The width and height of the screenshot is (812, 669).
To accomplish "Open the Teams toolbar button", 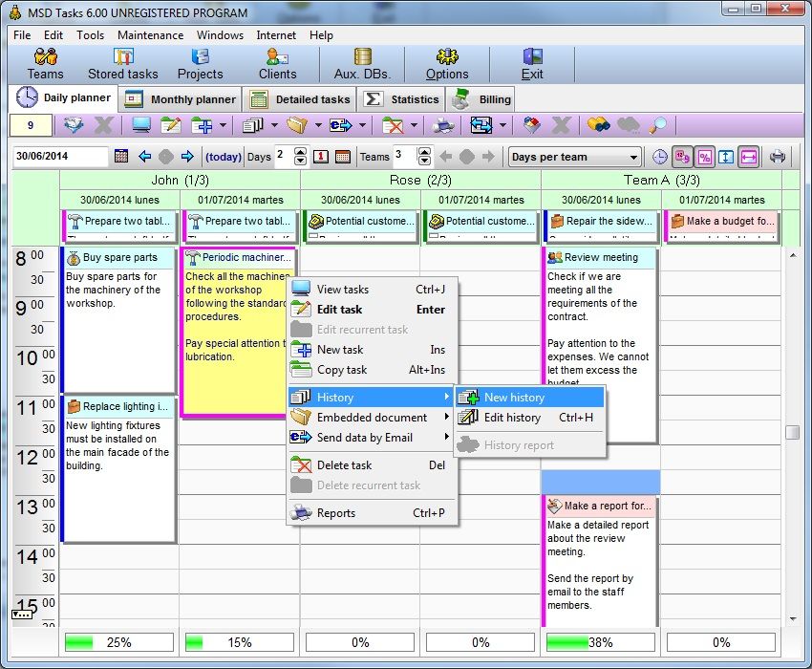I will (x=45, y=64).
